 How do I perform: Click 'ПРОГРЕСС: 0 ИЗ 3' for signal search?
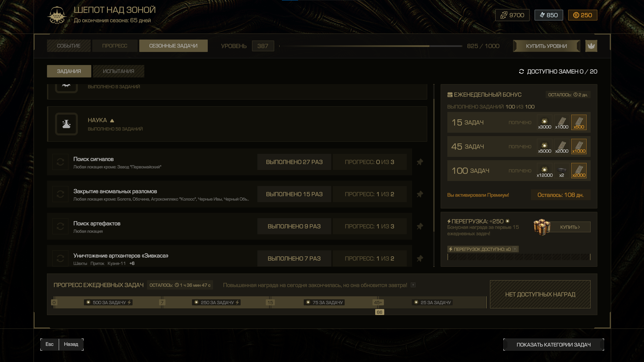tap(369, 162)
